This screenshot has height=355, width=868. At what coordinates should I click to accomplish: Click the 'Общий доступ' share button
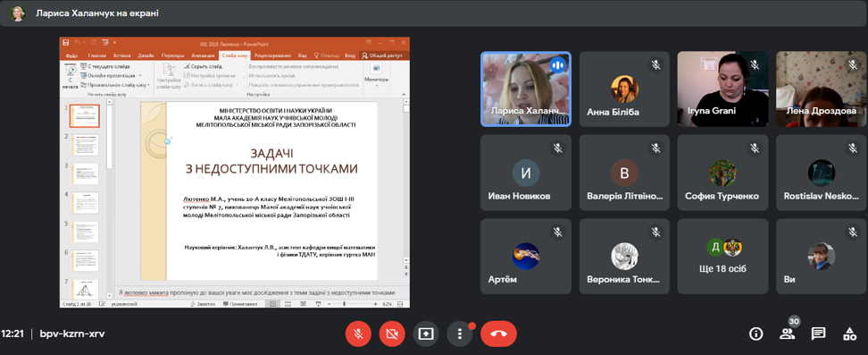(x=383, y=55)
